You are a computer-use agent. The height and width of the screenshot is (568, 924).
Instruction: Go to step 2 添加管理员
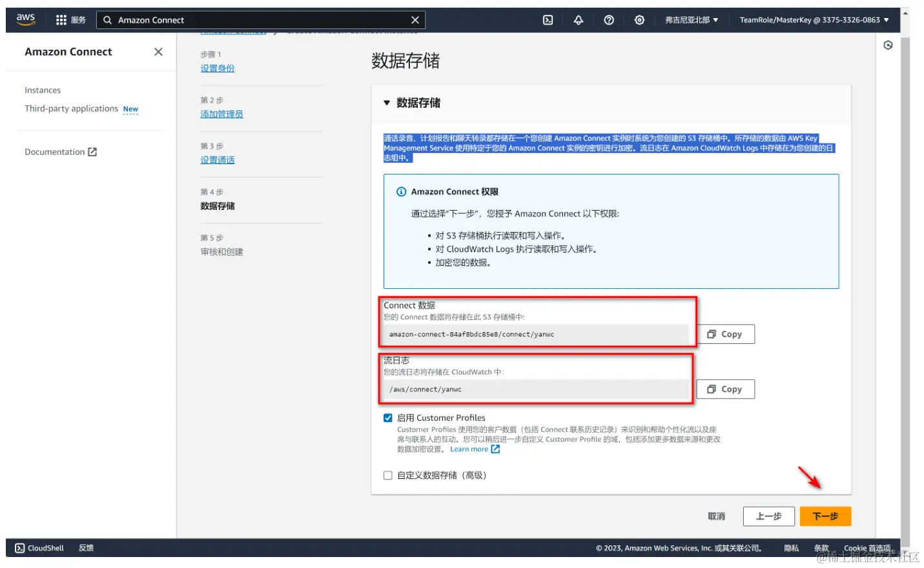(x=221, y=114)
